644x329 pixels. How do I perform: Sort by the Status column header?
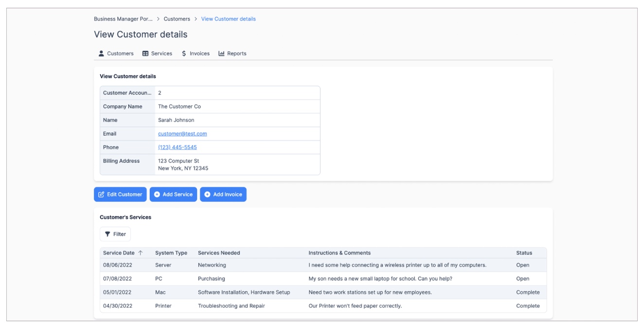524,253
